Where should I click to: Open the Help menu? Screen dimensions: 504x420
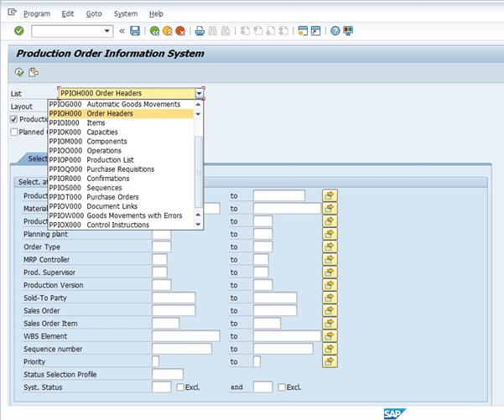[156, 13]
